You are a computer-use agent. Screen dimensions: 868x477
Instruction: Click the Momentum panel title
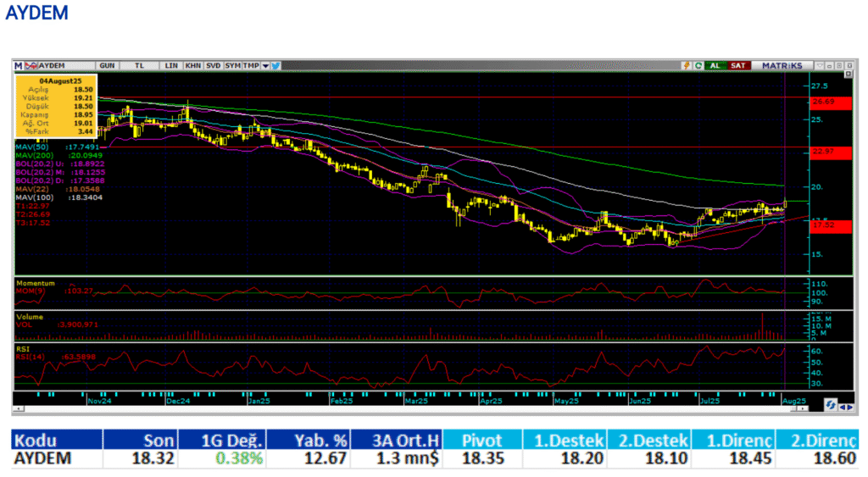36,283
